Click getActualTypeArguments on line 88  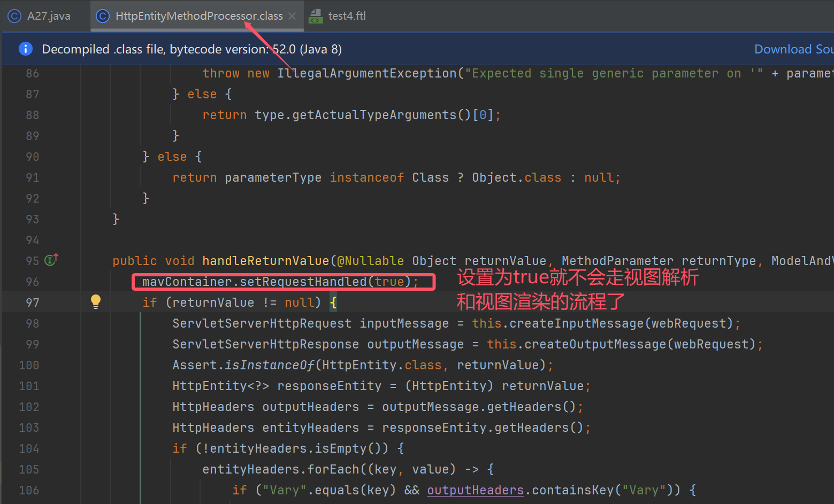click(x=374, y=115)
